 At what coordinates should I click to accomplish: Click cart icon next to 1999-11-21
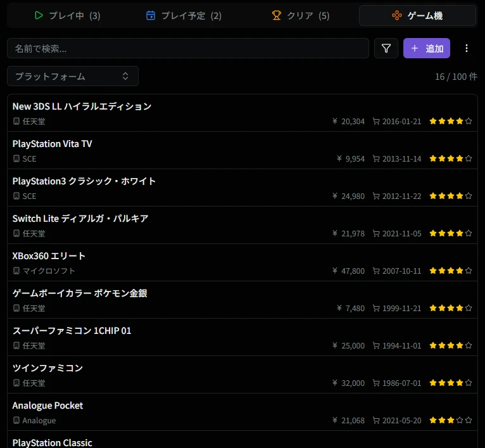click(x=376, y=308)
